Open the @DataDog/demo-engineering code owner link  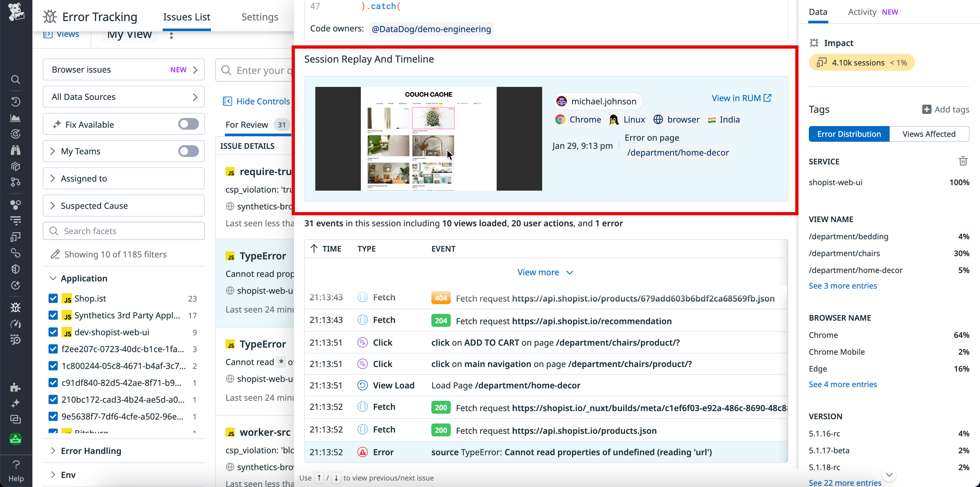click(x=431, y=29)
